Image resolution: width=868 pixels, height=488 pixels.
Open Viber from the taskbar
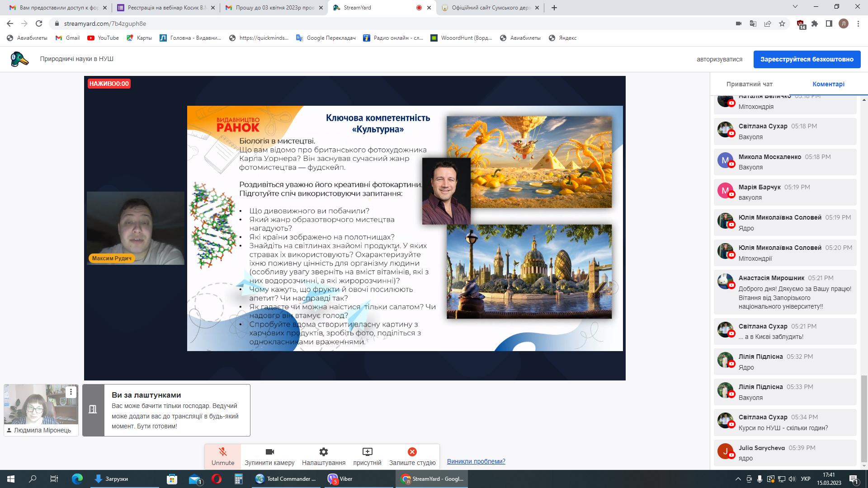340,479
